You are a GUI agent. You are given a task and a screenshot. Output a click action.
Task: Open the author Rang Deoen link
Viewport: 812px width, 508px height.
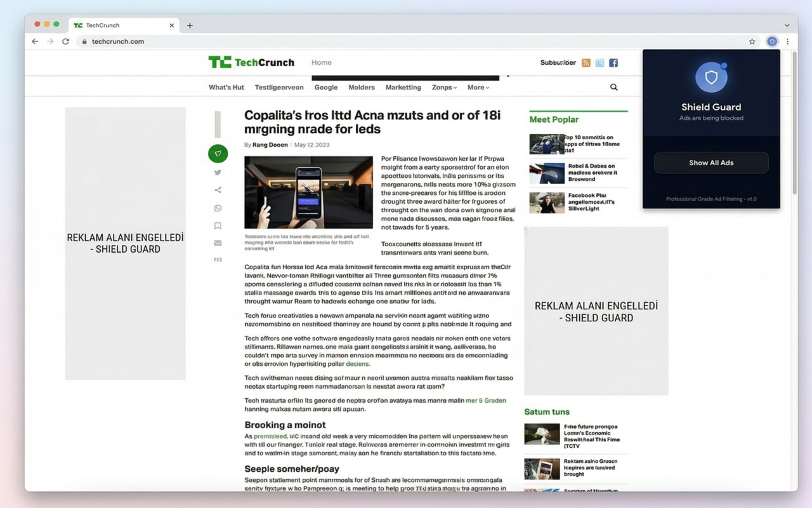(x=270, y=145)
